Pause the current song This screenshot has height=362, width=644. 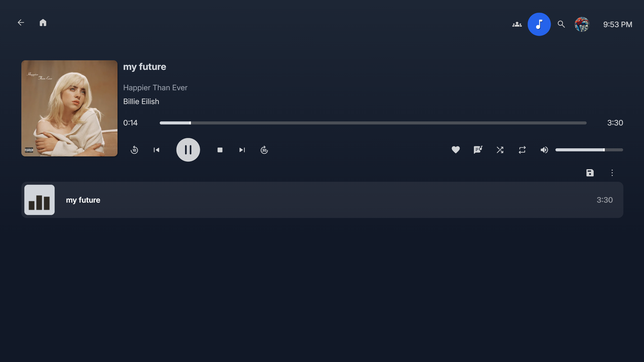[x=188, y=150]
